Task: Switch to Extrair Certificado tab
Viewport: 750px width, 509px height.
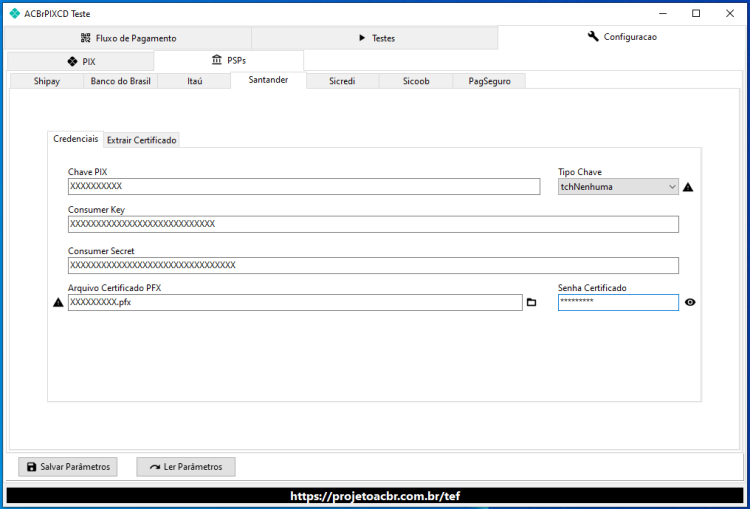Action: tap(142, 140)
